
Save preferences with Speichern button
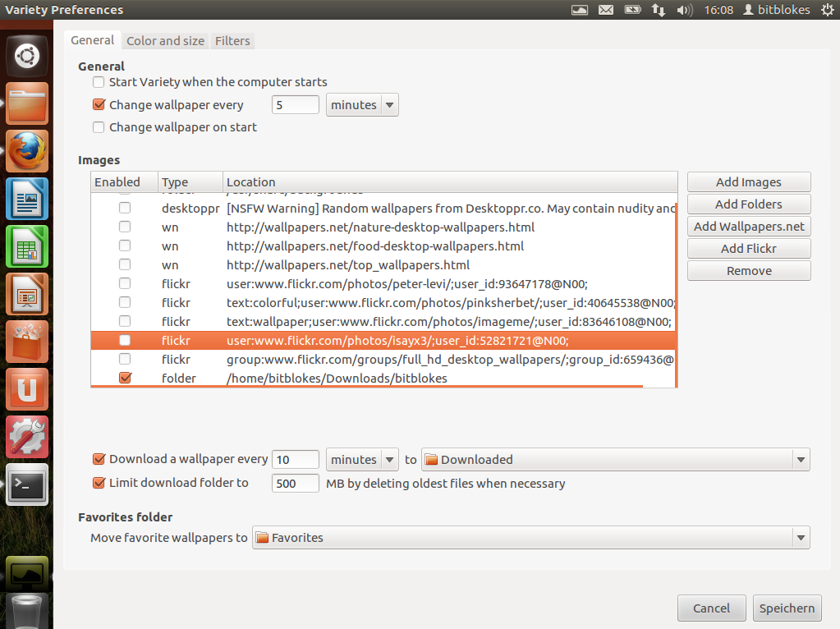pyautogui.click(x=787, y=608)
